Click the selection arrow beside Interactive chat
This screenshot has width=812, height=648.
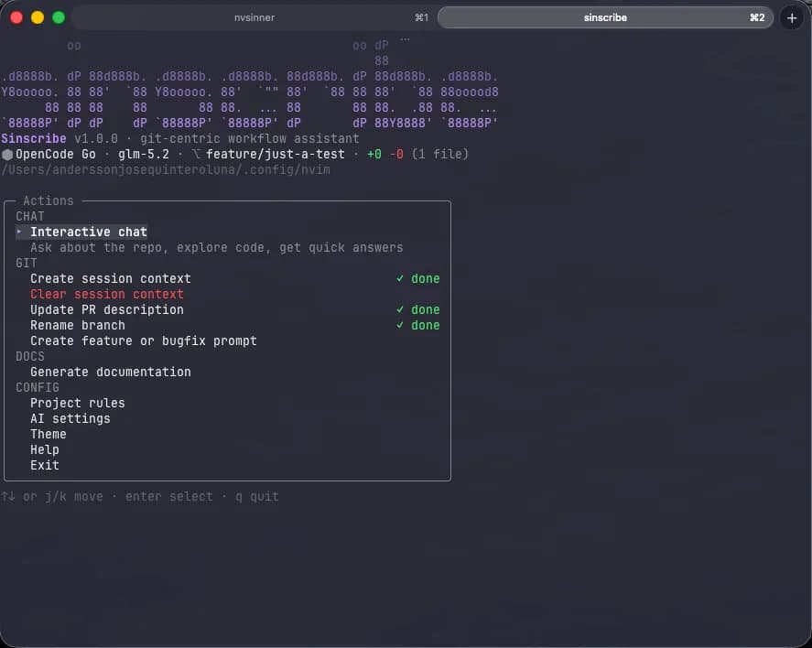[x=19, y=232]
